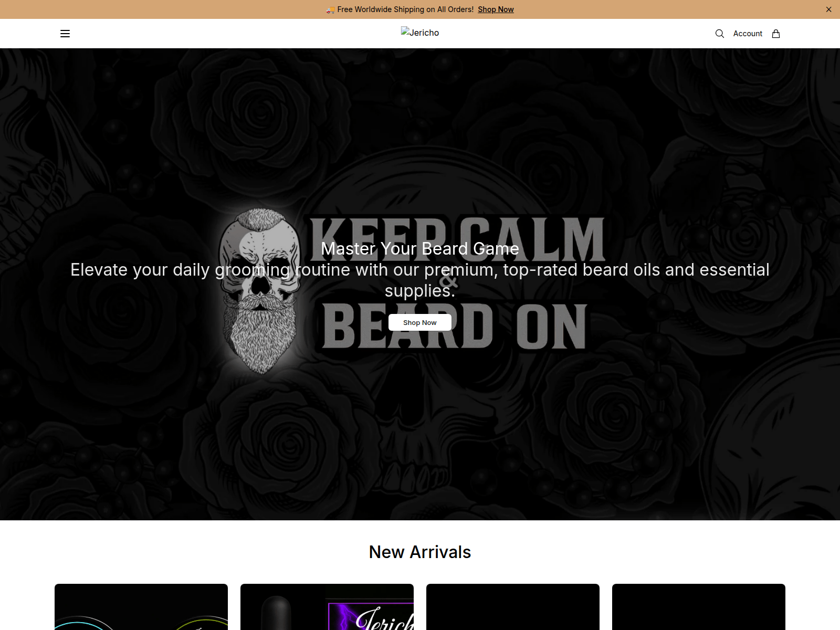
Task: Dismiss the free shipping announcement bar
Action: coord(828,9)
